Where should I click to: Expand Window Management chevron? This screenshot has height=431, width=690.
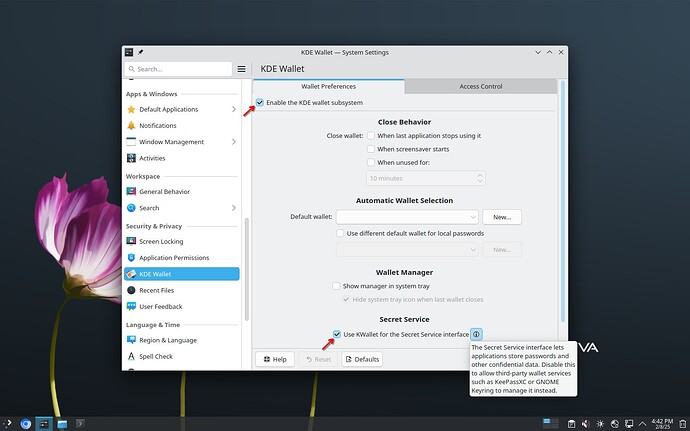[x=234, y=142]
